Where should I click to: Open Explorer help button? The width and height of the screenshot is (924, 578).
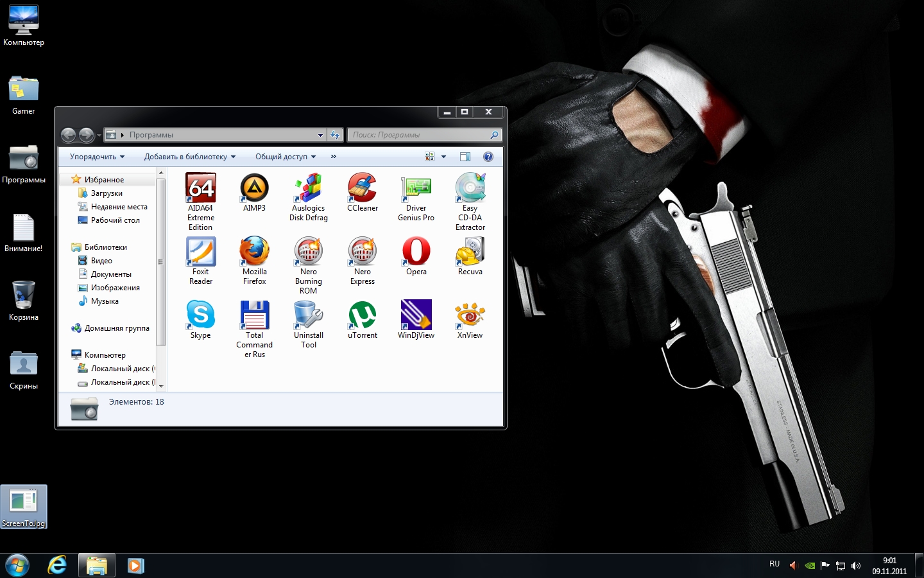pyautogui.click(x=488, y=157)
